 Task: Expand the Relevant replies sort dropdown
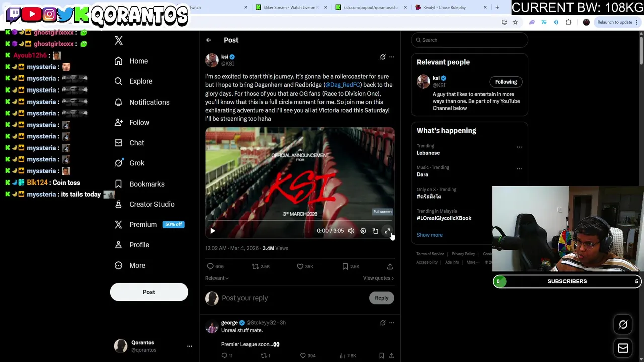point(217,278)
